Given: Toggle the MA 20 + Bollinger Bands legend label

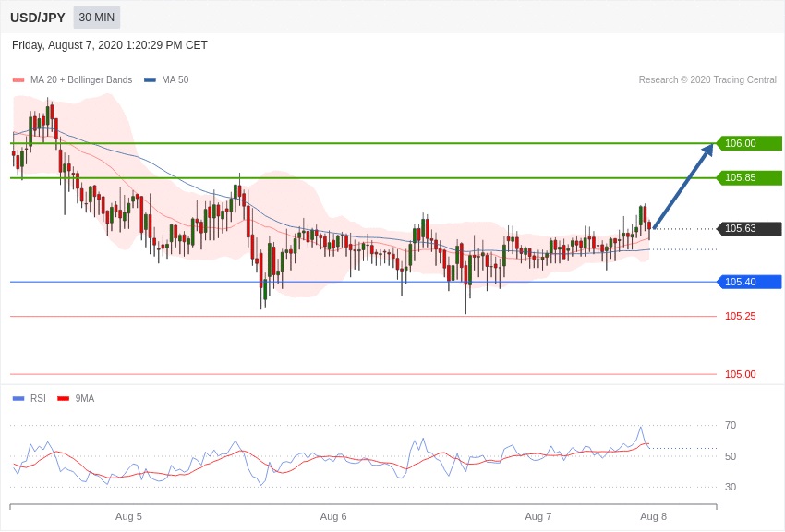Looking at the screenshot, I should [81, 80].
